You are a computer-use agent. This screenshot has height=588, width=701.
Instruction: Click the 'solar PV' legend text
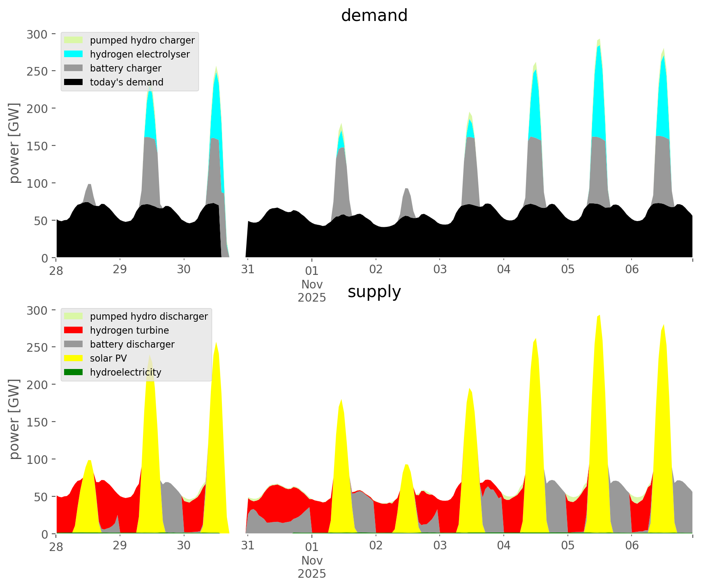point(108,358)
